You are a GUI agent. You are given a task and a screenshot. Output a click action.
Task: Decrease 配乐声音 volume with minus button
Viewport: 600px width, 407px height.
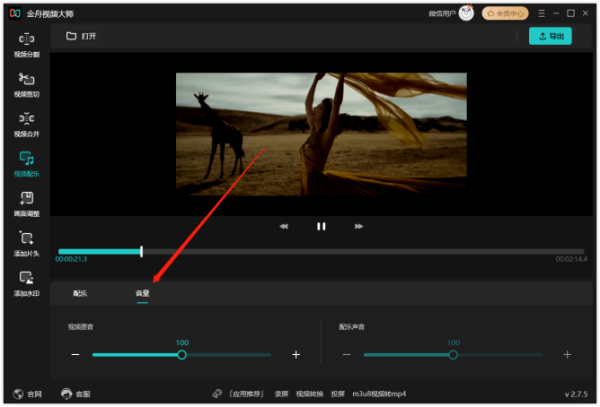(347, 355)
